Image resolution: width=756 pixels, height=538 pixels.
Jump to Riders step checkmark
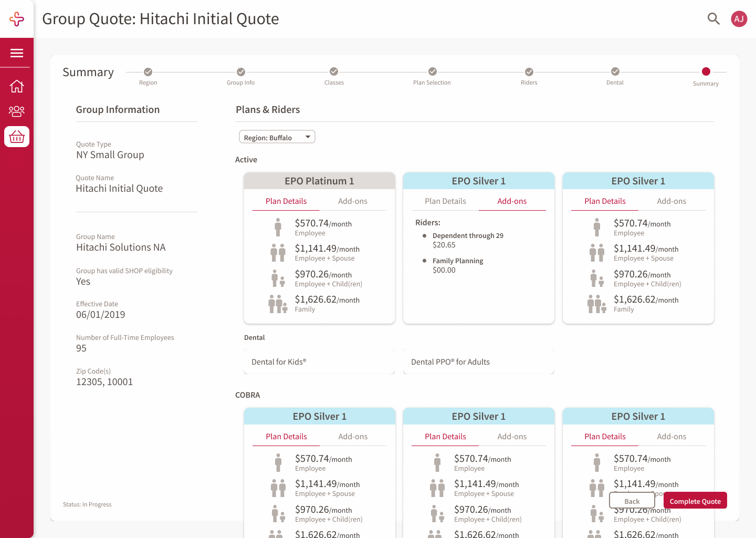529,72
